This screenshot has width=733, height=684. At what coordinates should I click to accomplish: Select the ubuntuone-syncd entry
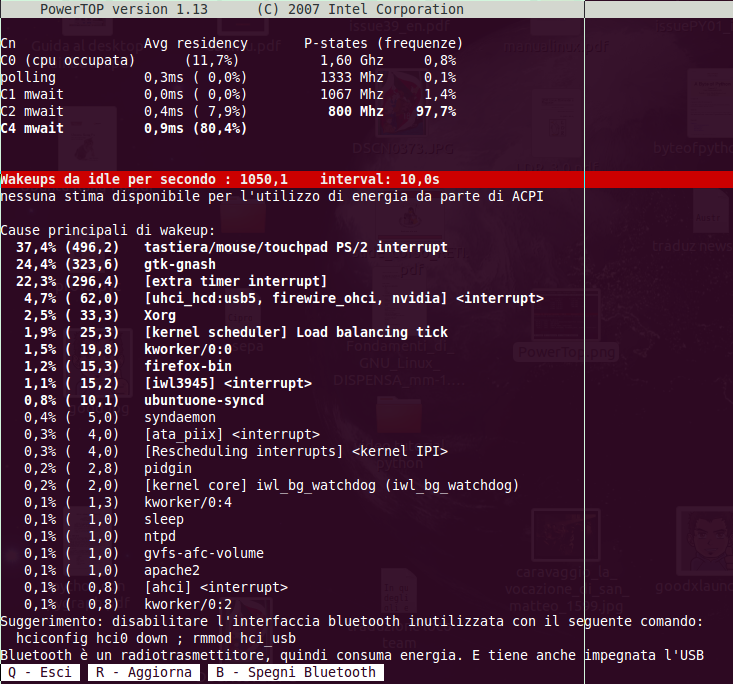204,400
